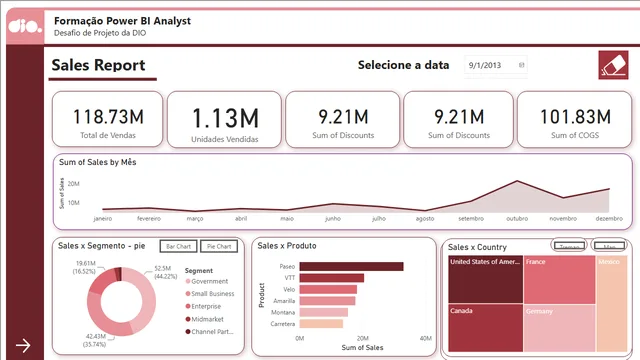
Task: Click the Sales x Produto title
Action: pos(287,246)
